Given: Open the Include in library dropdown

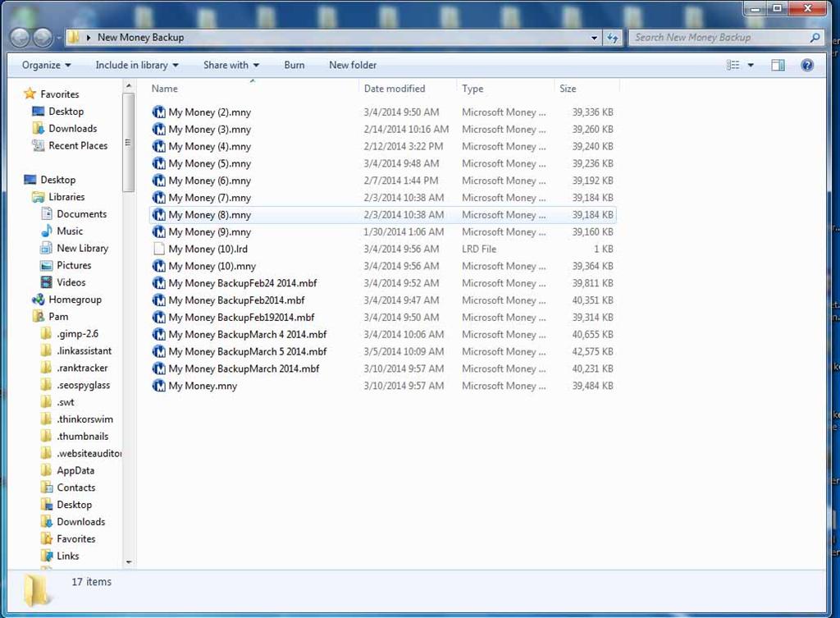Looking at the screenshot, I should [x=137, y=65].
